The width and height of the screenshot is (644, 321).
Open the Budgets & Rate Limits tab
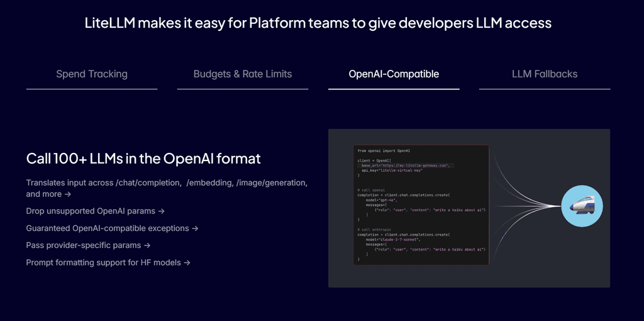(243, 74)
